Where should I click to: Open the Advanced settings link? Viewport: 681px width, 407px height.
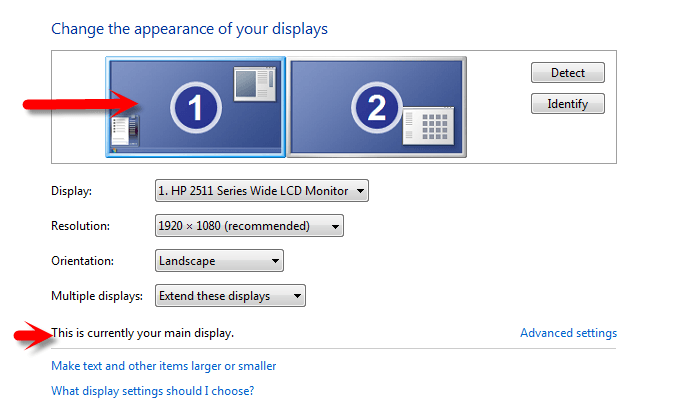[568, 333]
